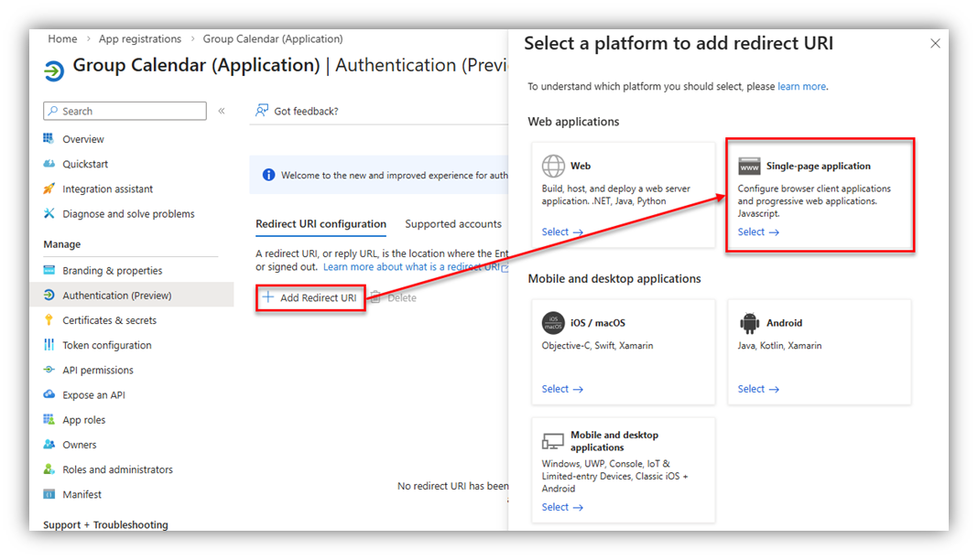The height and width of the screenshot is (560, 978).
Task: Click the Delete trash icon
Action: pos(375,297)
